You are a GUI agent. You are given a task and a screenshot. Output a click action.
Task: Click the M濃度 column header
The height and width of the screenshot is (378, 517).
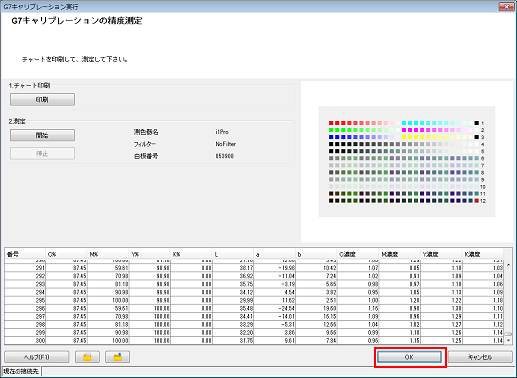[x=399, y=254]
